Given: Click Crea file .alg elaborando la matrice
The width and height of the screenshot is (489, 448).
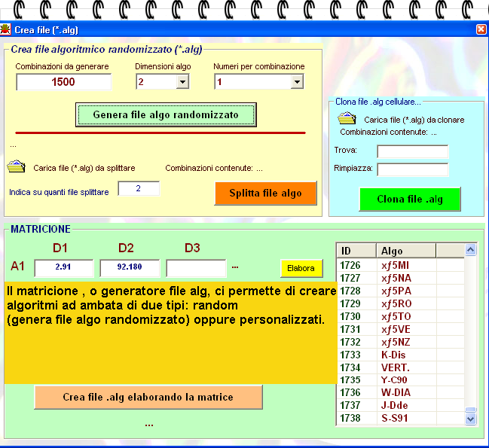Looking at the screenshot, I should [148, 397].
